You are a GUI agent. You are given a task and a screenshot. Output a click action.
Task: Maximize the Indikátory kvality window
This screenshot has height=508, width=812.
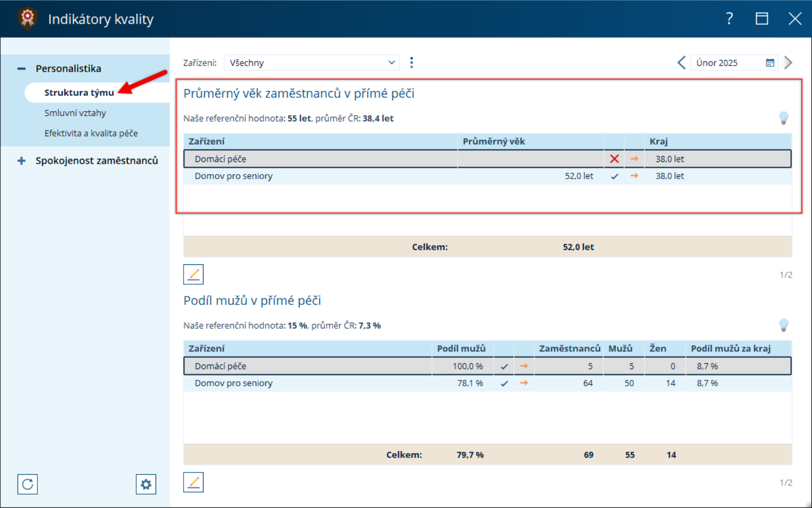(762, 18)
